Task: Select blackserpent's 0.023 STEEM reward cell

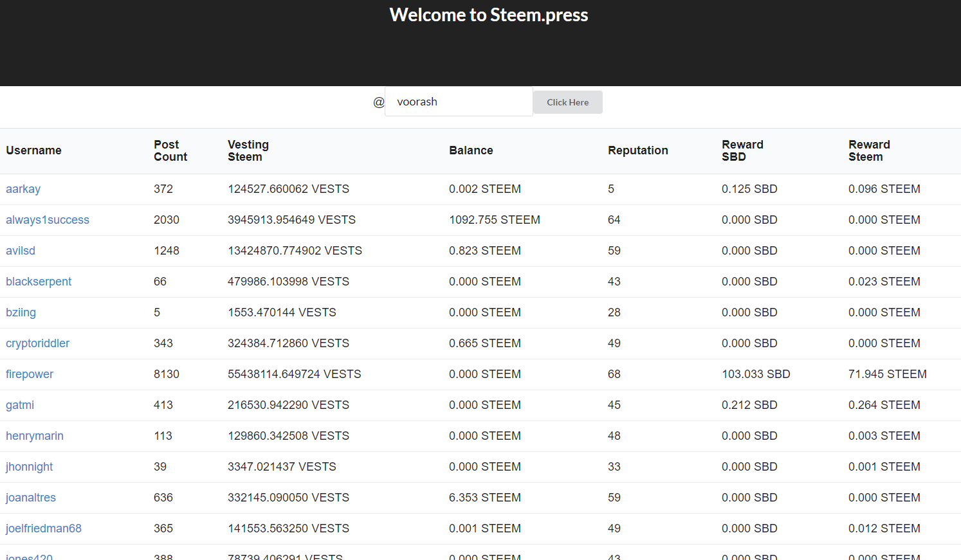Action: (884, 282)
